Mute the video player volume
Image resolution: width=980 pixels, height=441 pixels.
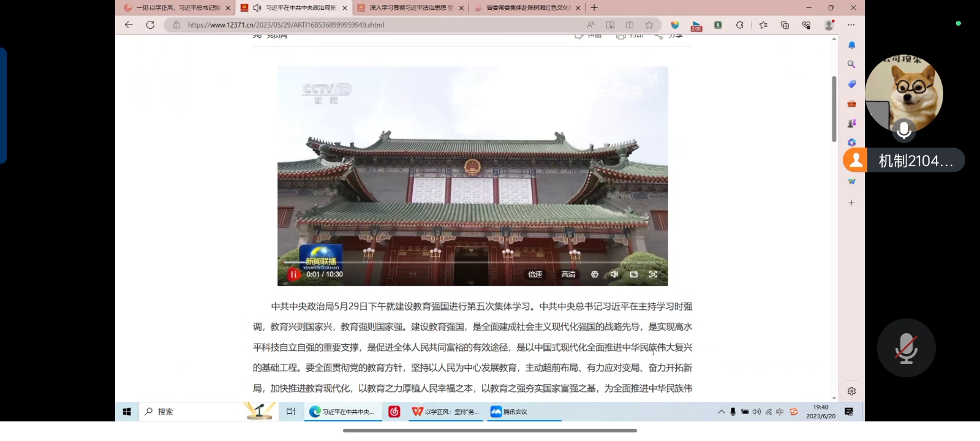614,274
